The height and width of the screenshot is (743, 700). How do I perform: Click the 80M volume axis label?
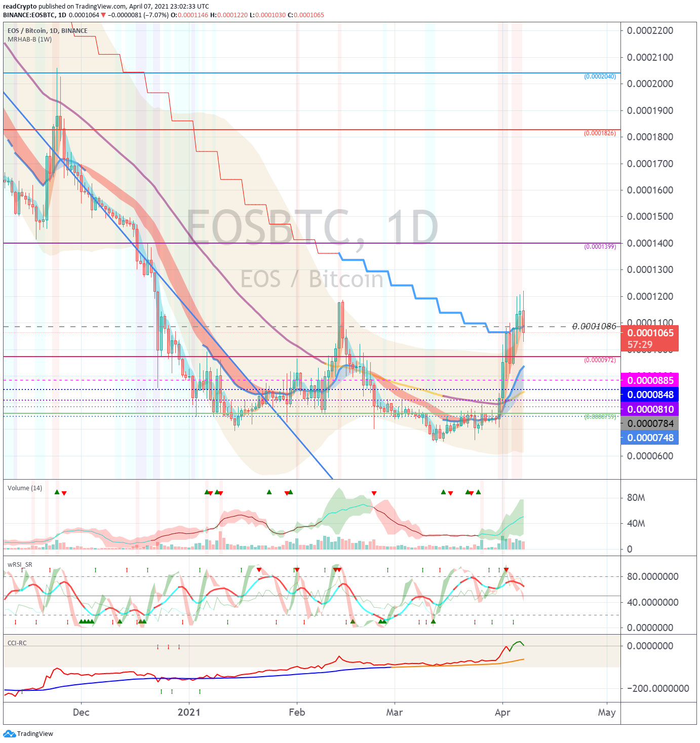pos(636,497)
